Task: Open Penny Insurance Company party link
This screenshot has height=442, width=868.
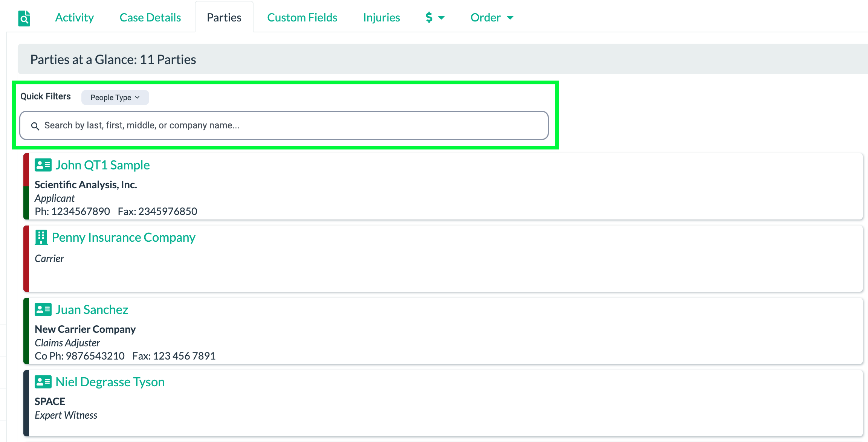Action: click(124, 237)
